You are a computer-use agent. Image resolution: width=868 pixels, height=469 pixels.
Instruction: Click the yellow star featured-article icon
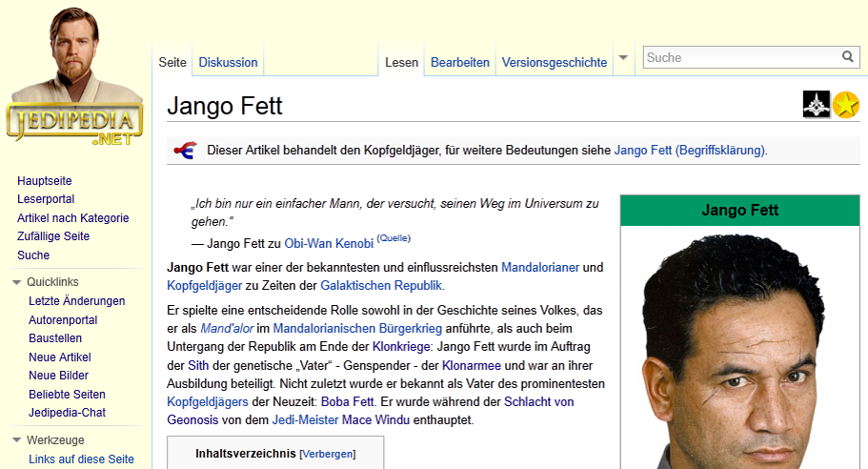[846, 105]
